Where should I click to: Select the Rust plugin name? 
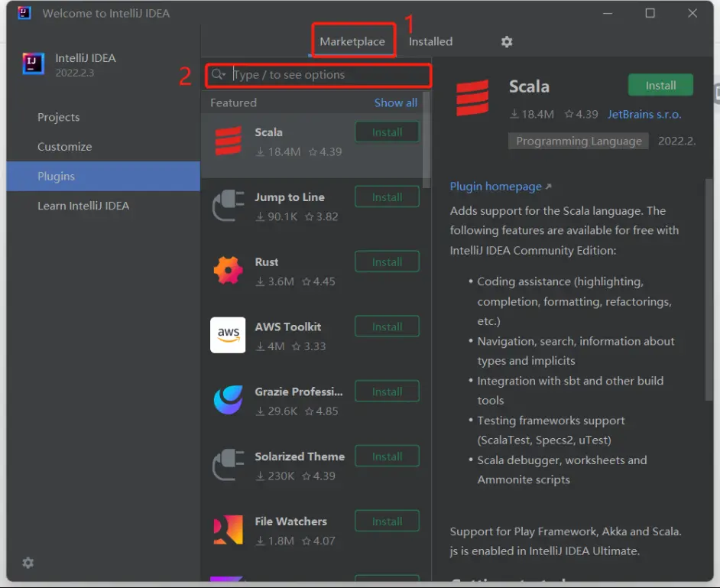(266, 262)
